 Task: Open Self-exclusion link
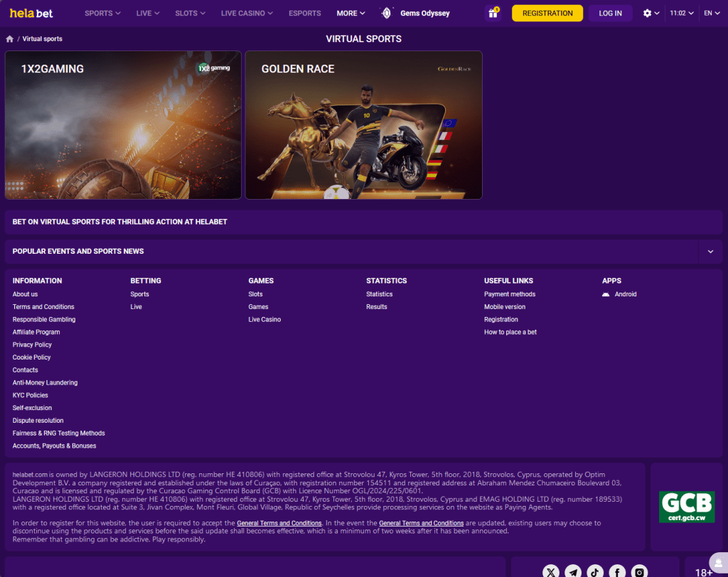[x=32, y=408]
